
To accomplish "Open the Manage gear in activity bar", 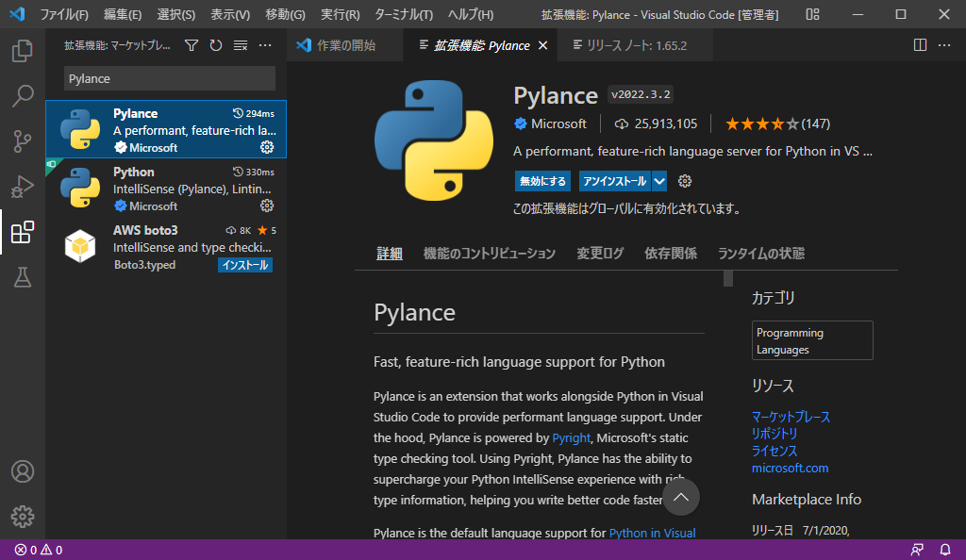I will click(23, 517).
